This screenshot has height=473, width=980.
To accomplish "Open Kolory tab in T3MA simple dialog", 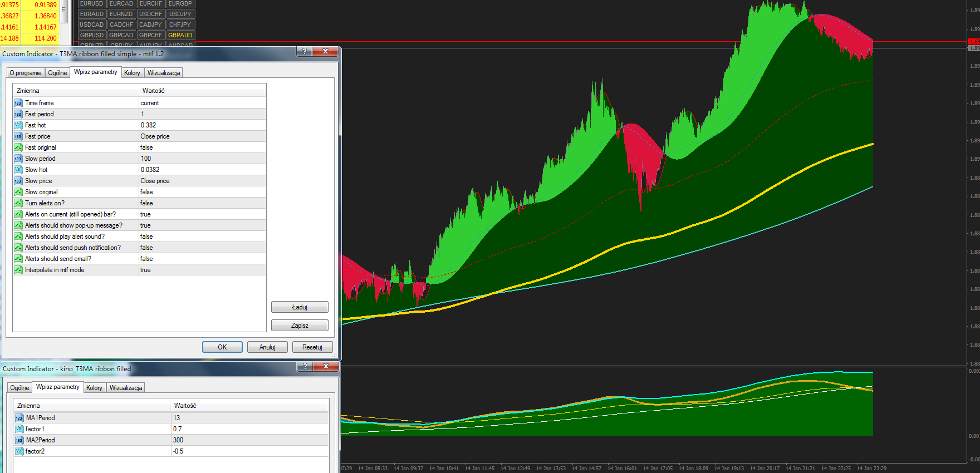I will 132,73.
